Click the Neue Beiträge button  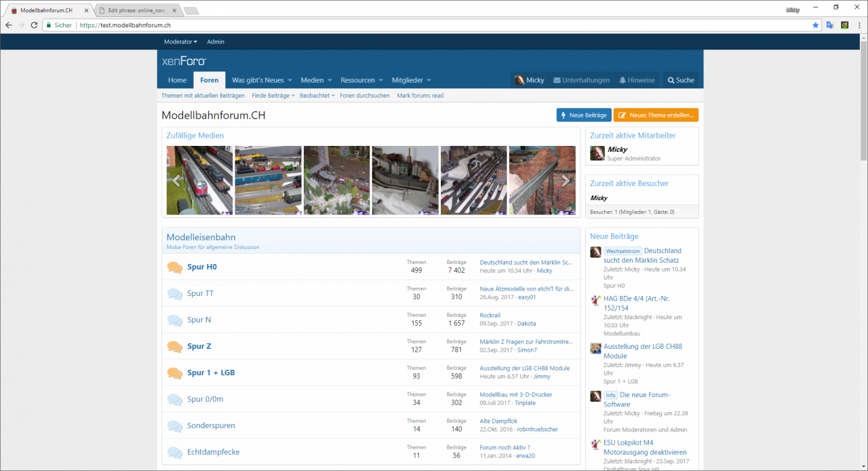click(584, 115)
